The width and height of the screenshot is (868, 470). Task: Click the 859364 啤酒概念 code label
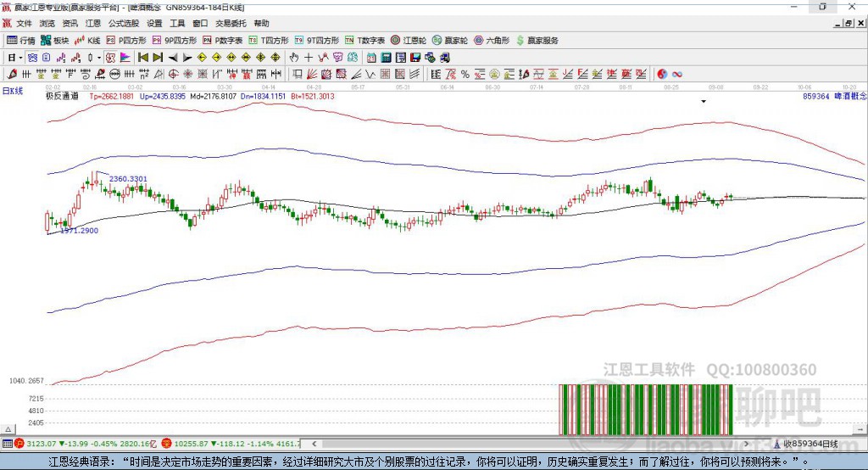click(x=834, y=96)
